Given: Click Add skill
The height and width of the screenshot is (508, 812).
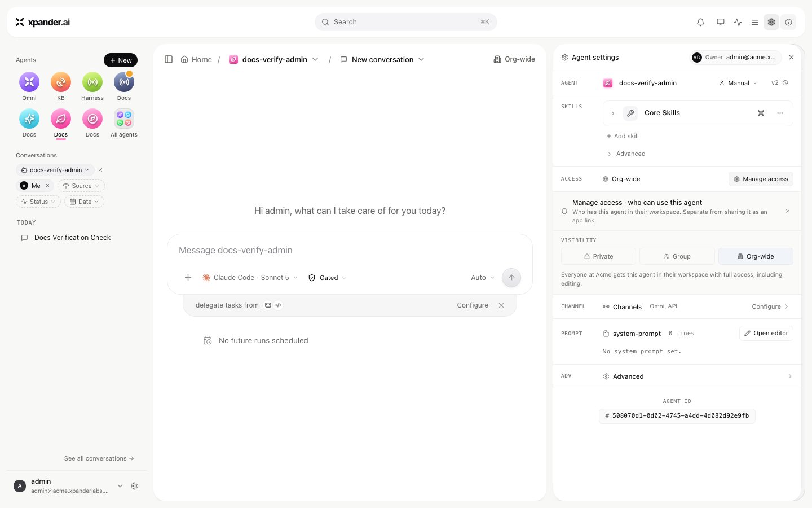Looking at the screenshot, I should point(623,136).
